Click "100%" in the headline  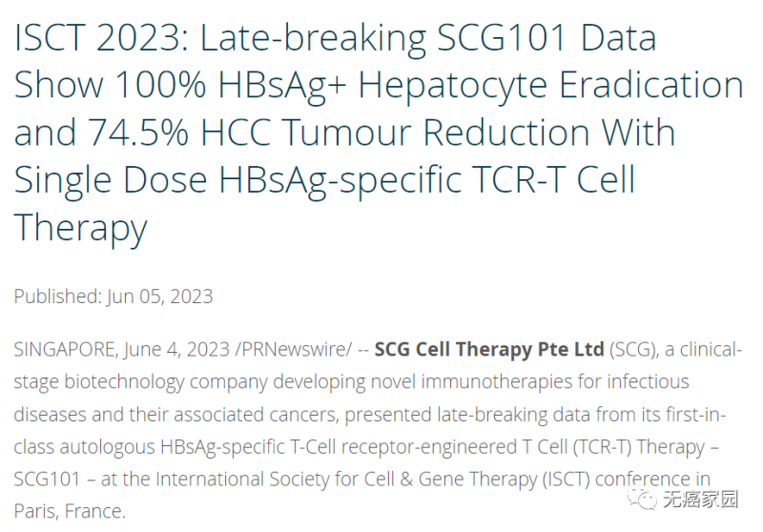click(160, 85)
